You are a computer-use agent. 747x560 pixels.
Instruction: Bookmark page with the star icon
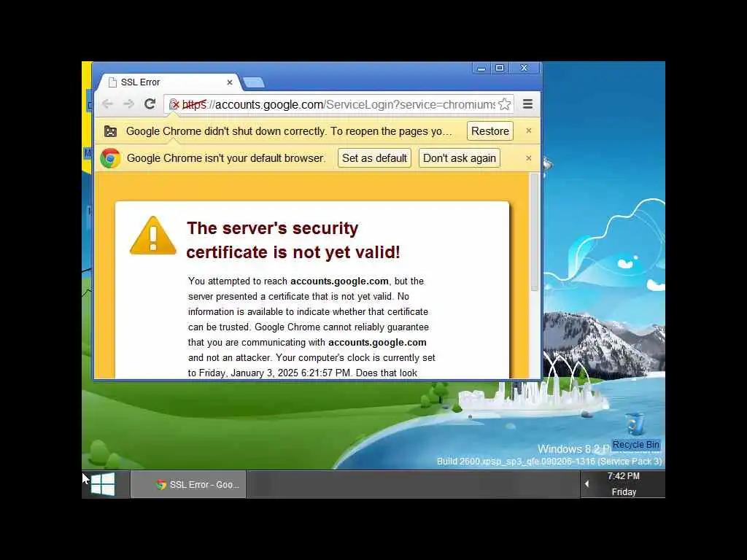click(505, 104)
